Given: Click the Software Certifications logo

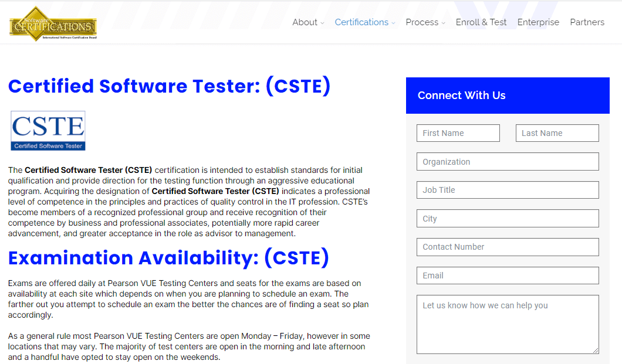Looking at the screenshot, I should [52, 23].
